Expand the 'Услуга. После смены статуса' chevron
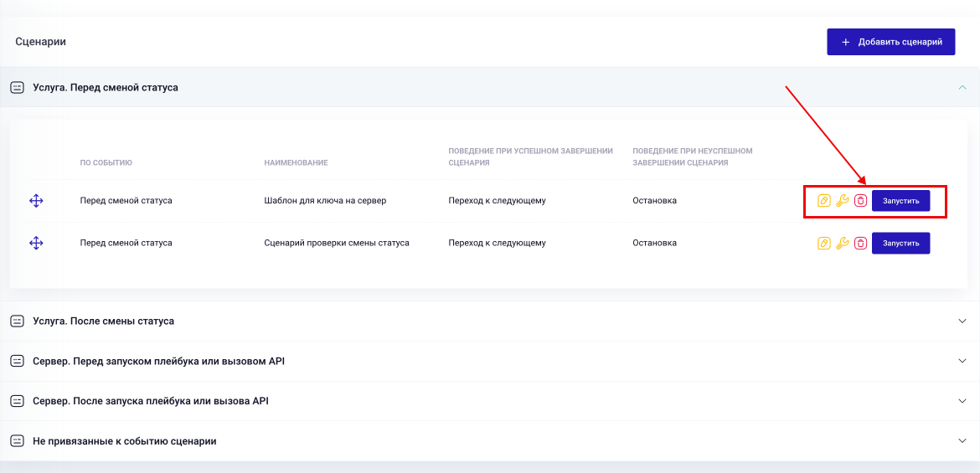Screen dimensions: 980x473 (962, 321)
